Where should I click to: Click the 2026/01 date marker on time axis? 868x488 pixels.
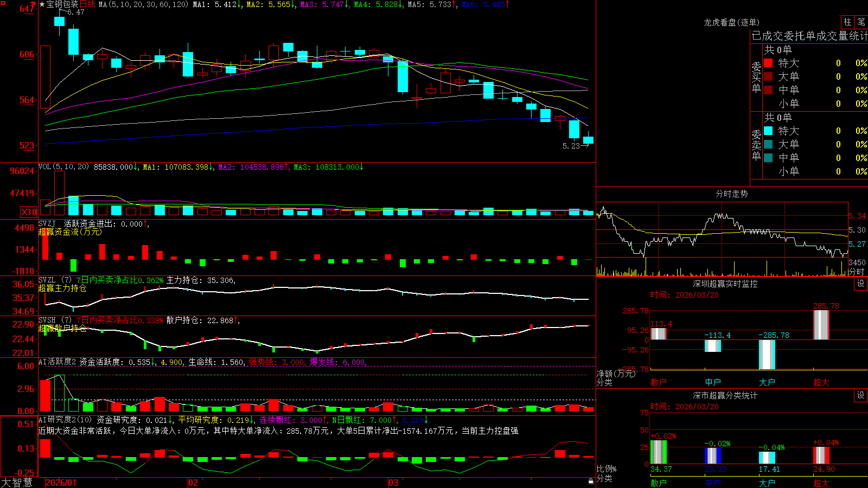[61, 483]
